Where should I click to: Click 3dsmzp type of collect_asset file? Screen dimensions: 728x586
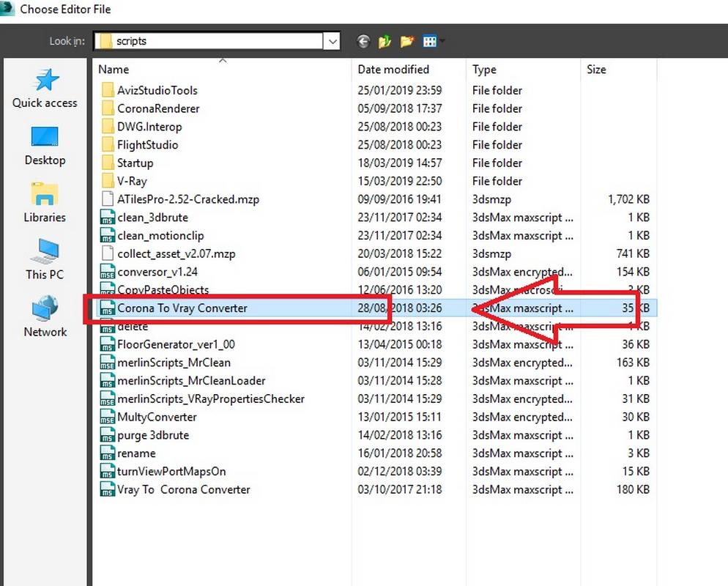pyautogui.click(x=491, y=253)
